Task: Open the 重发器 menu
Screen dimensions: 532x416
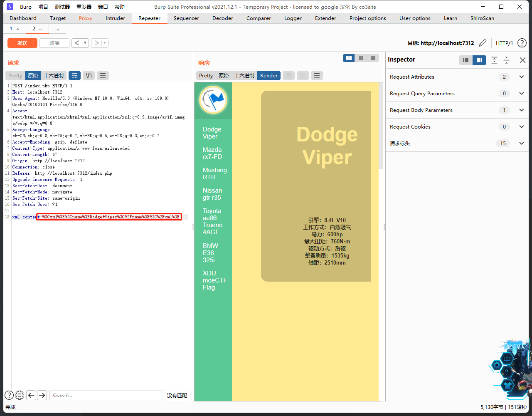Action: [84, 7]
